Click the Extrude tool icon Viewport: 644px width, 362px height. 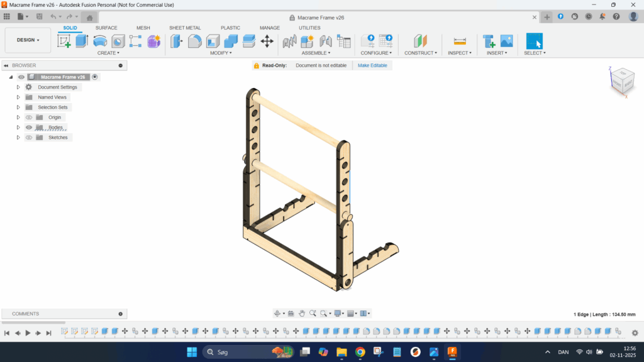click(x=82, y=41)
